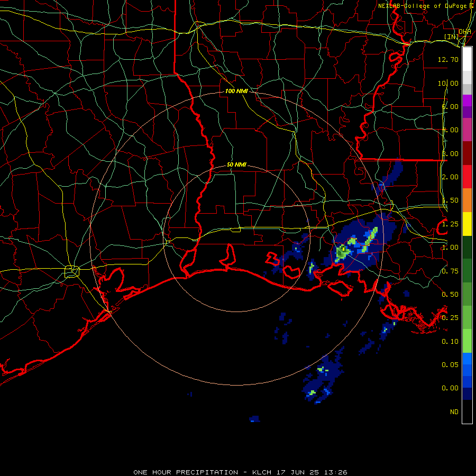
Task: Click the [IN] units label
Action: 452,36
